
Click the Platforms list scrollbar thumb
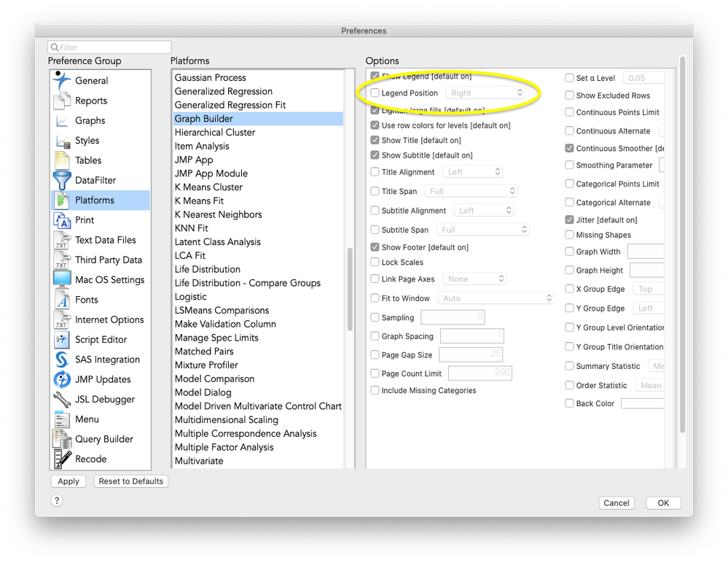(350, 289)
